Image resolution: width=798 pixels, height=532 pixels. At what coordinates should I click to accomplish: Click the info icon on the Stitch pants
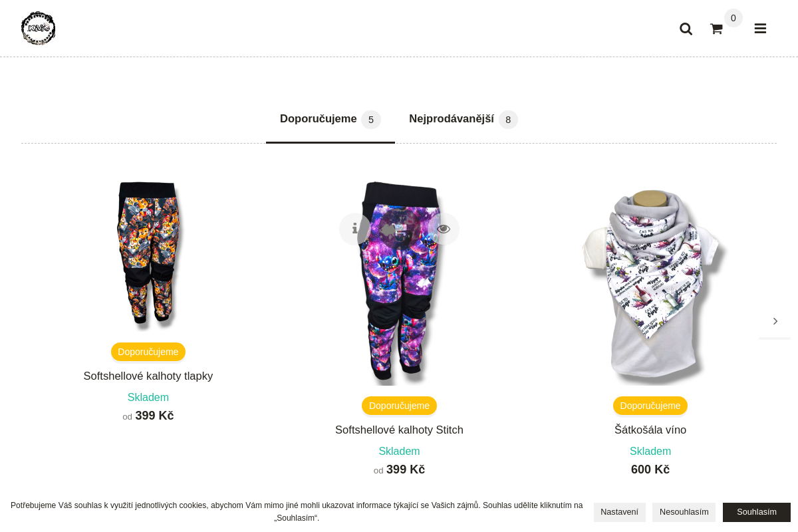tap(355, 229)
